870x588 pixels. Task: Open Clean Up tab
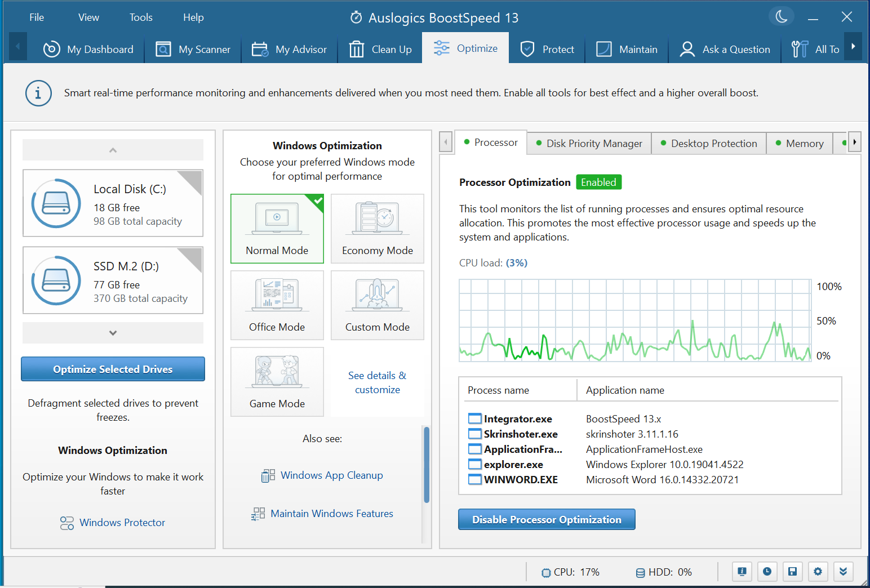(x=380, y=50)
